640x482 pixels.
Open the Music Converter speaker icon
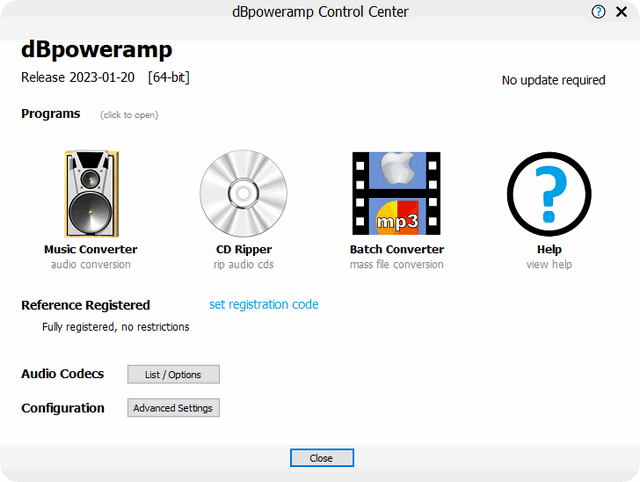(91, 193)
